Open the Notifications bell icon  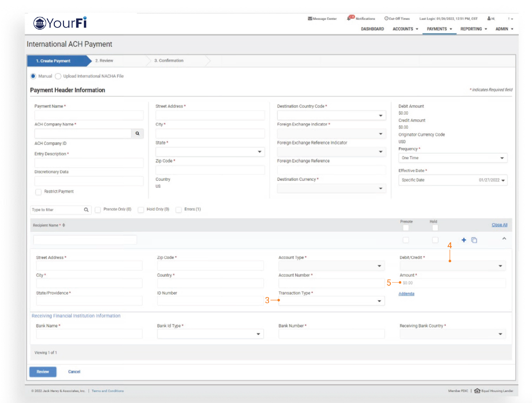click(349, 18)
